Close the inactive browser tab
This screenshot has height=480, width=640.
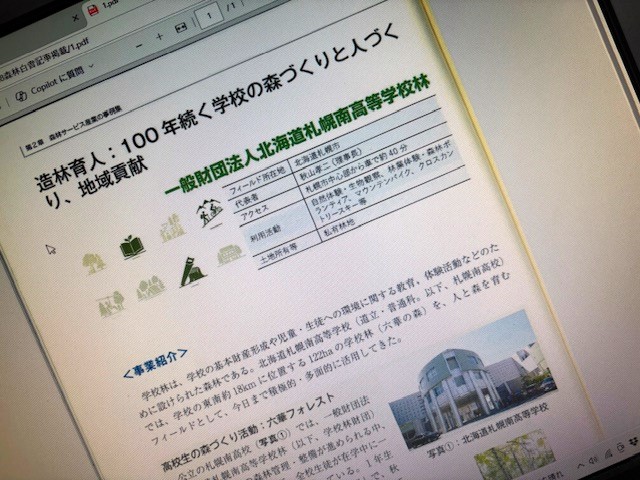click(x=75, y=18)
